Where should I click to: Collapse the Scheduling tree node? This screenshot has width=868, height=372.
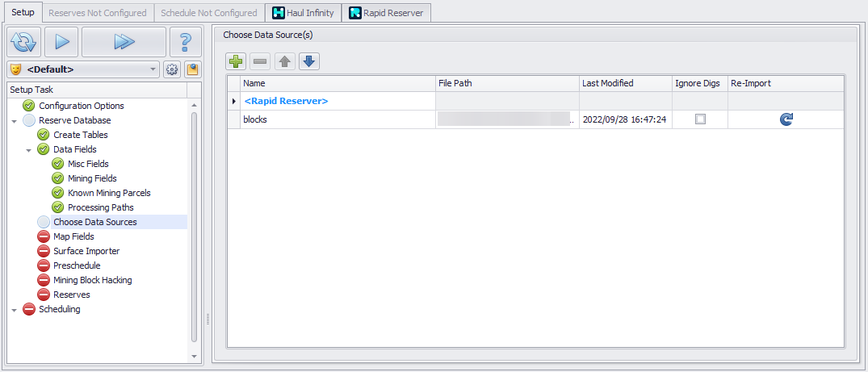[x=14, y=310]
